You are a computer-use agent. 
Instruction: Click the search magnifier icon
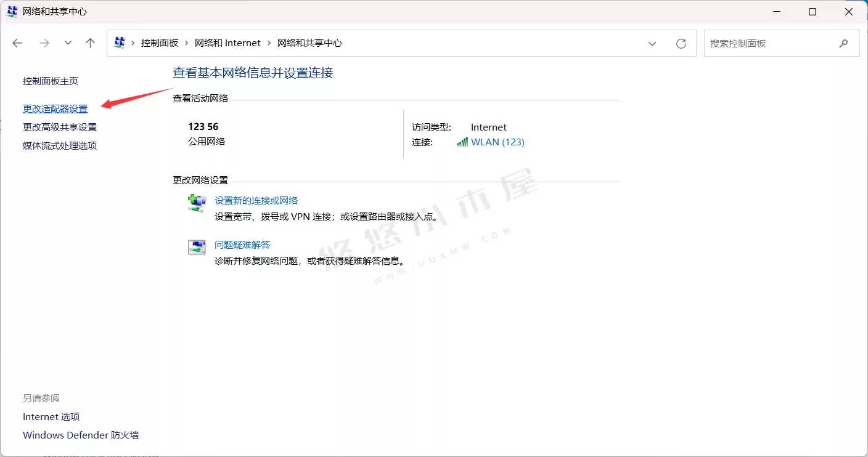click(x=843, y=43)
